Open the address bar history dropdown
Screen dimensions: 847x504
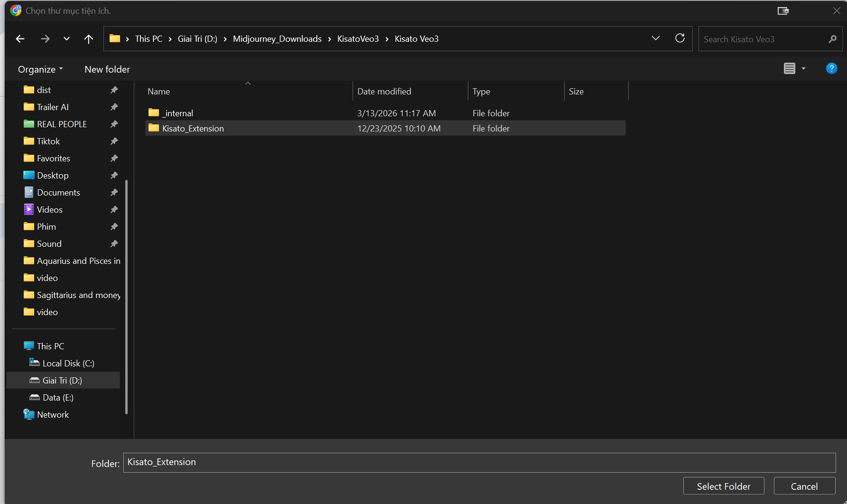tap(656, 38)
